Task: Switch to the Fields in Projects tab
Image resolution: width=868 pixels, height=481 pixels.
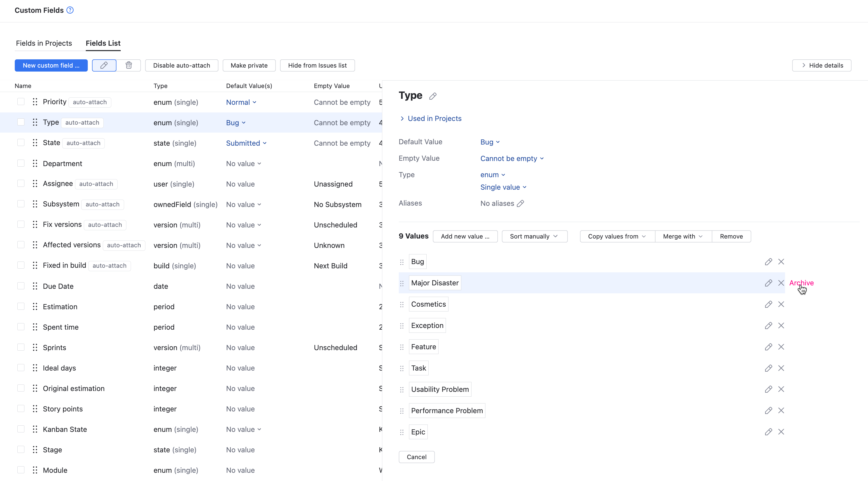Action: pyautogui.click(x=44, y=43)
